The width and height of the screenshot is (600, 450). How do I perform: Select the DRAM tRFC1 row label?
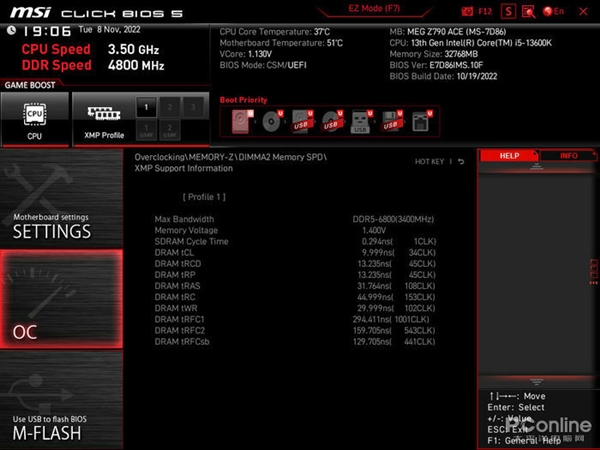coord(179,319)
